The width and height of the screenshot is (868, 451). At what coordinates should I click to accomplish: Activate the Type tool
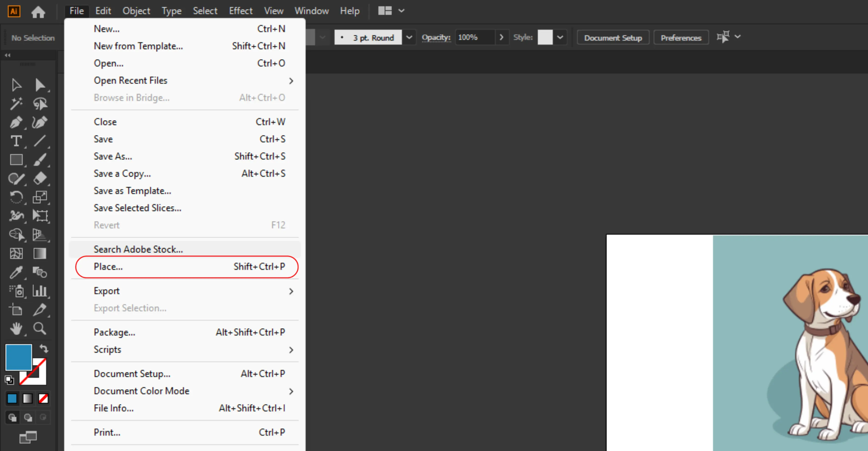pyautogui.click(x=16, y=141)
